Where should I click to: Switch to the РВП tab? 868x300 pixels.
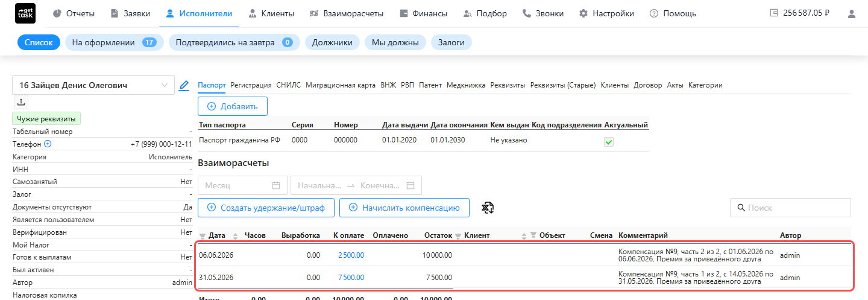click(x=407, y=85)
